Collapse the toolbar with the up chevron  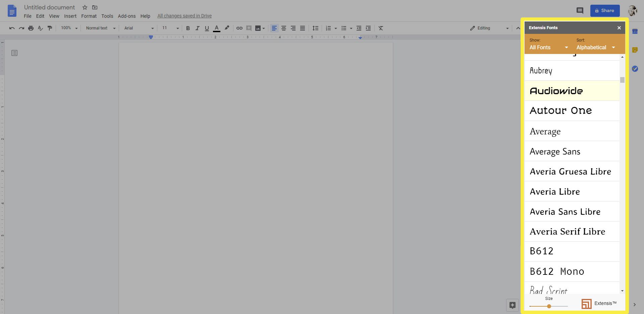pyautogui.click(x=518, y=28)
